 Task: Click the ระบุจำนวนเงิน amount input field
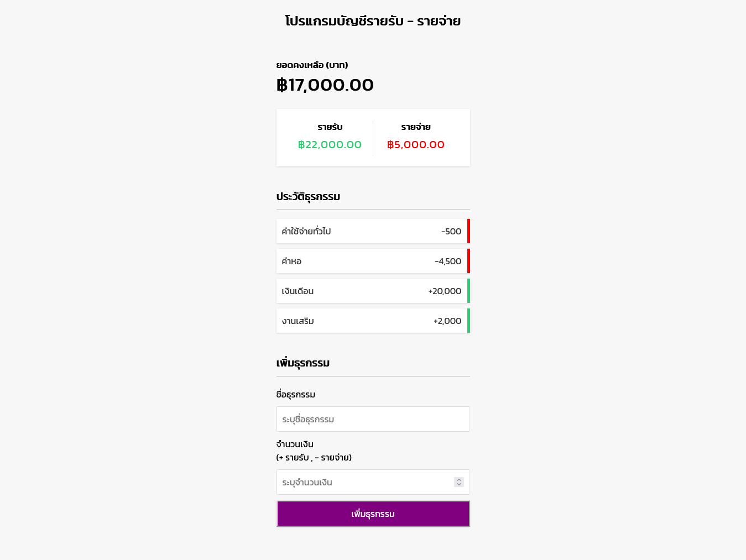pos(365,482)
